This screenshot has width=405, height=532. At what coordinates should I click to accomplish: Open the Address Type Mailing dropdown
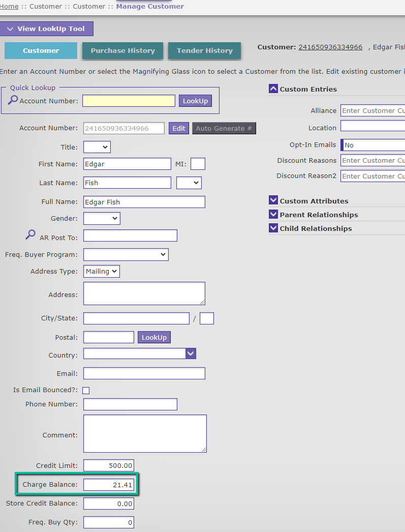[101, 272]
